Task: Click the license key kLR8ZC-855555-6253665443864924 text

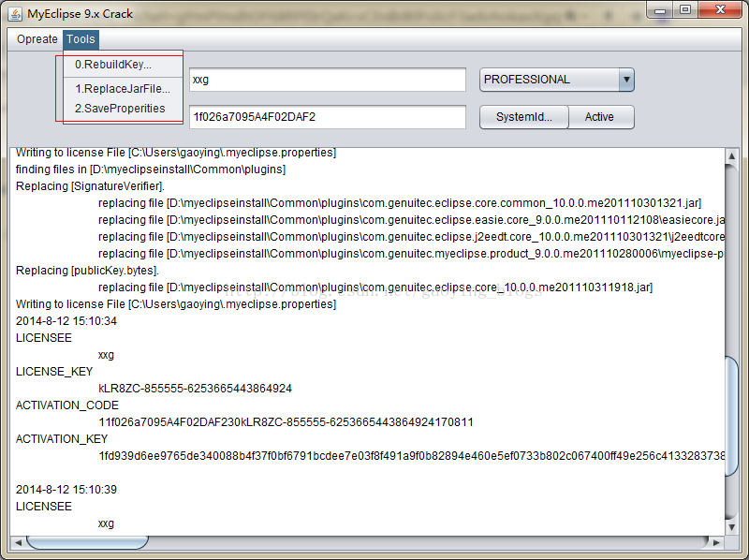Action: [195, 389]
